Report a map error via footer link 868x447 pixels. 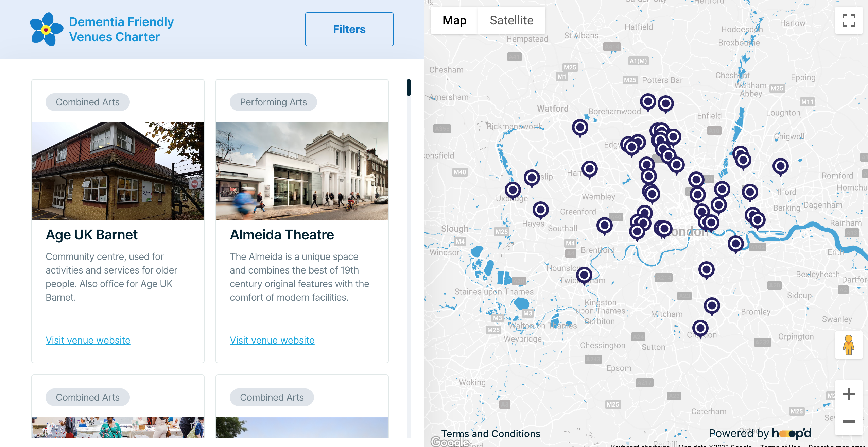837,445
